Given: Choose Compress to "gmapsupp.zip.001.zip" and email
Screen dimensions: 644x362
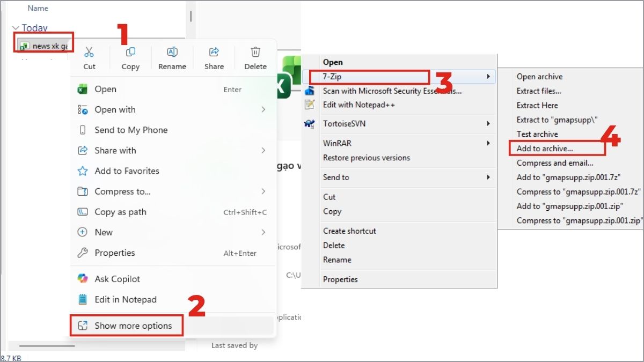Looking at the screenshot, I should click(x=580, y=220).
